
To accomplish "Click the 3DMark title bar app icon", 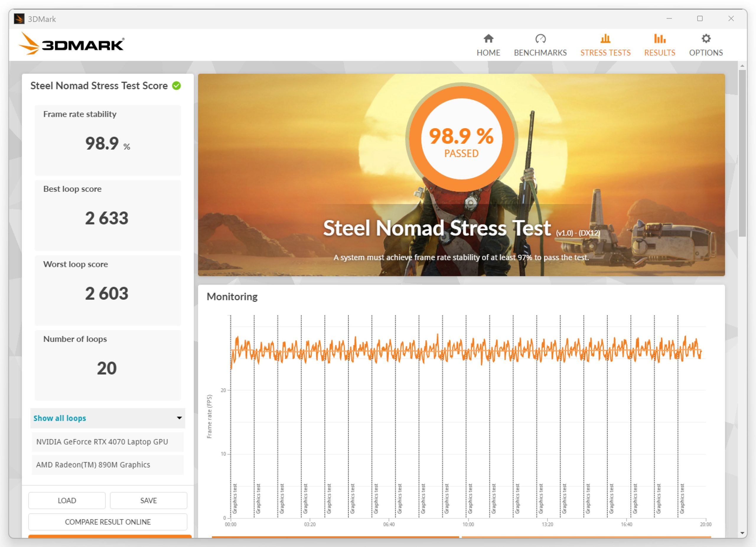I will click(19, 19).
